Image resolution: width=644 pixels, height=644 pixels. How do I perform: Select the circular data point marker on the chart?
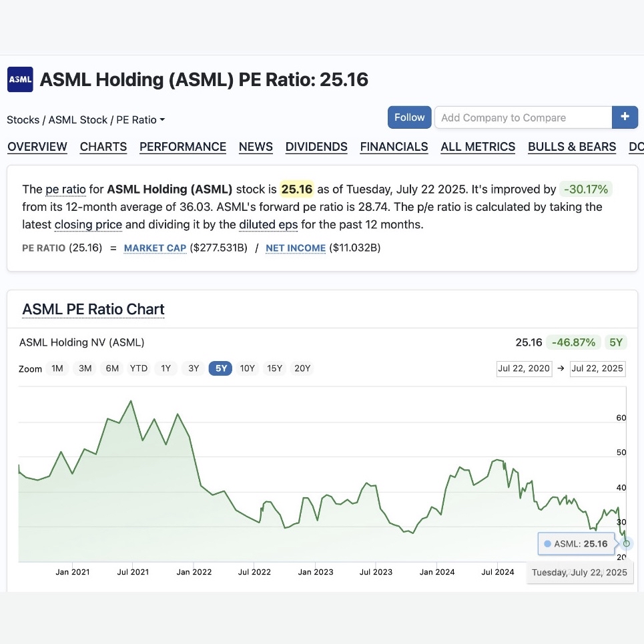625,544
